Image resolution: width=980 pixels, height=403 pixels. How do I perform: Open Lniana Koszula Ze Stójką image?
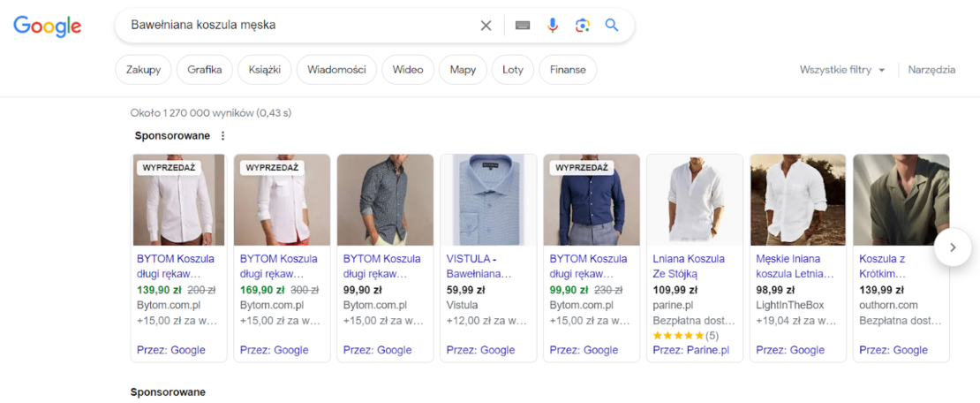[694, 200]
